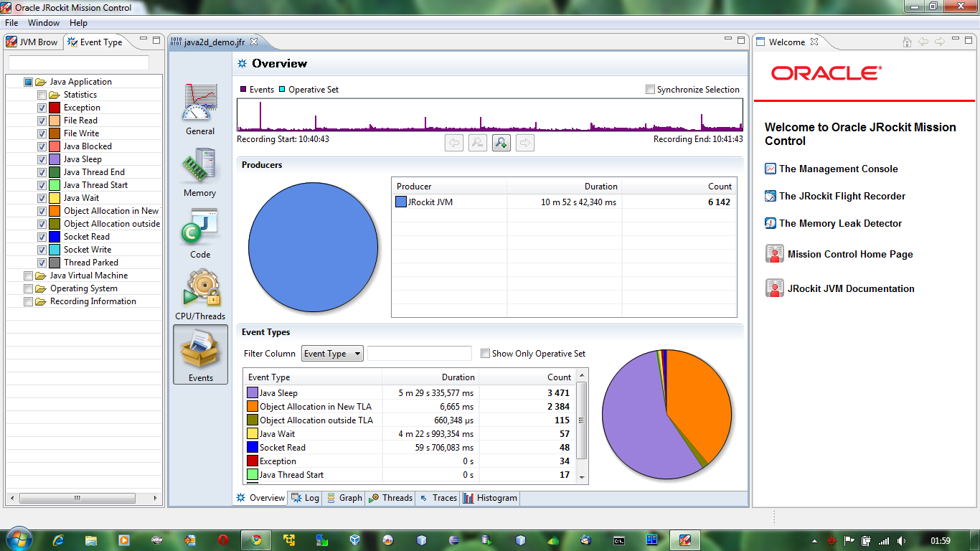Click the Event Type panel filter box

click(79, 63)
